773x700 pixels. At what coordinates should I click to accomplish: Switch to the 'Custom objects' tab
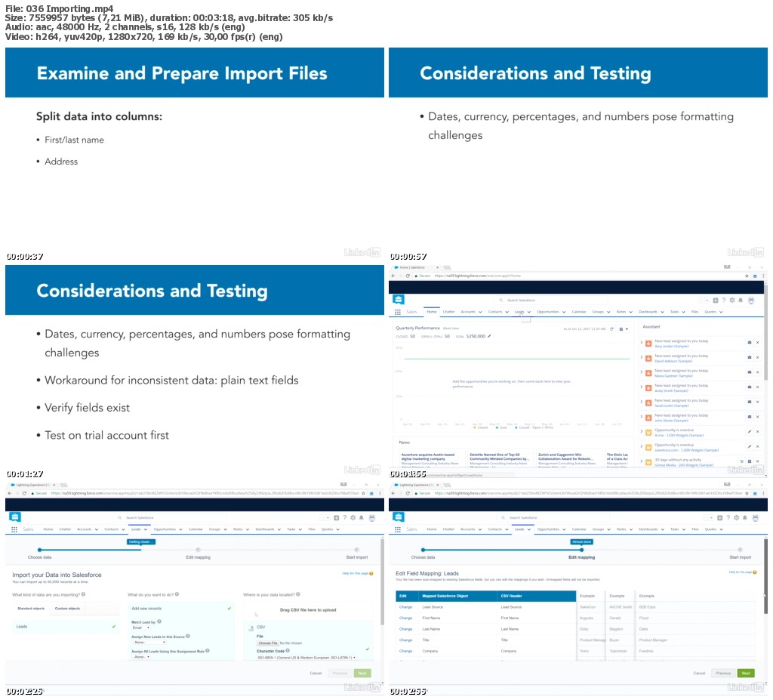pyautogui.click(x=67, y=608)
